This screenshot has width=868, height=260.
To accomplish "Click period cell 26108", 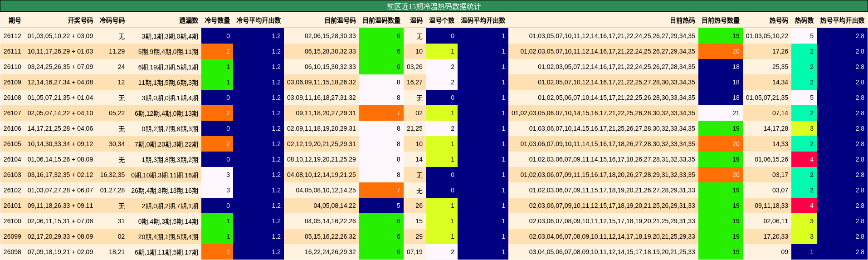I will click(12, 98).
